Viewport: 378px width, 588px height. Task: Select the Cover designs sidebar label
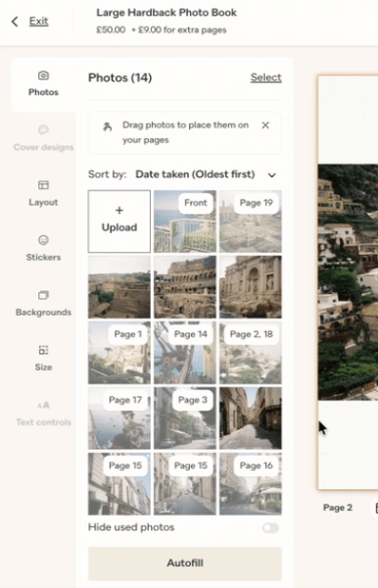[43, 147]
